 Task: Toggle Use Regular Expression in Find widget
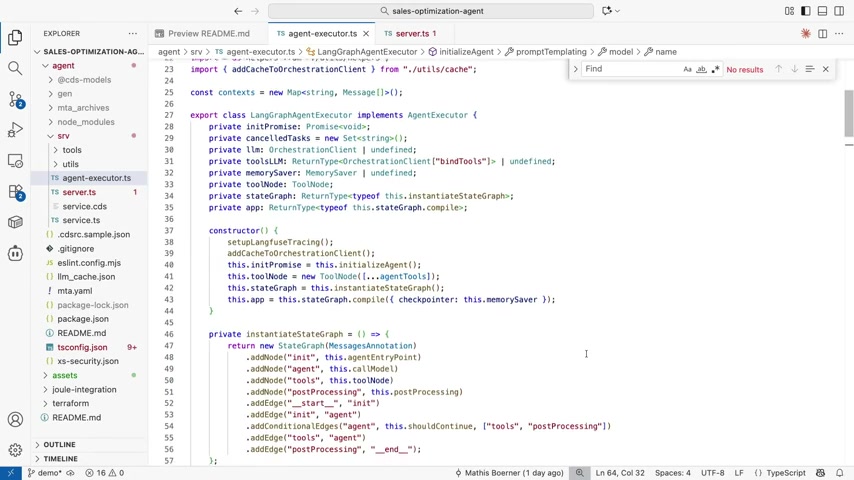coord(716,69)
